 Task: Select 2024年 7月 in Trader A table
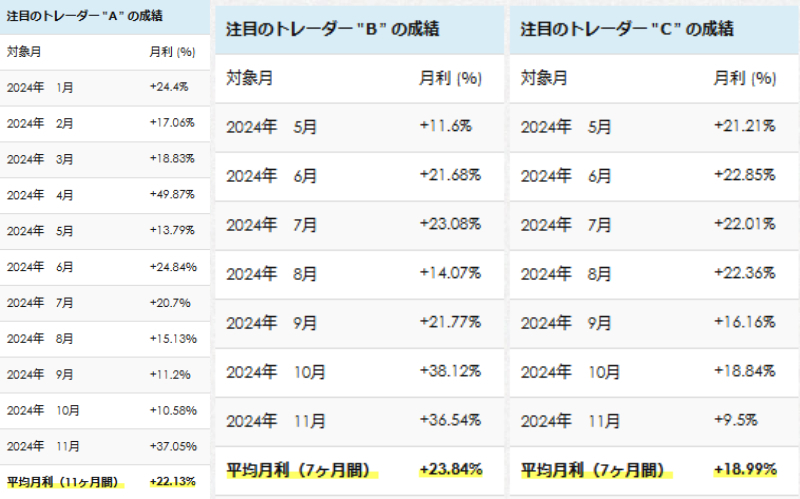40,303
